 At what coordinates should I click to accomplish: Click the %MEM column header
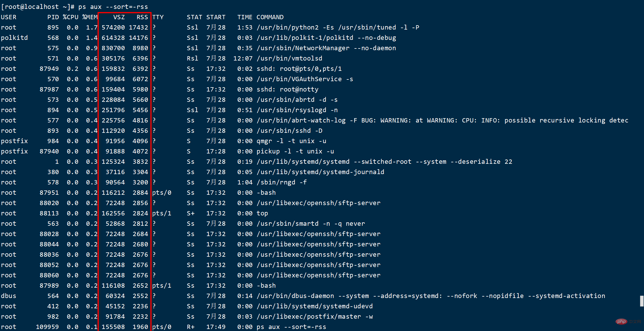90,17
